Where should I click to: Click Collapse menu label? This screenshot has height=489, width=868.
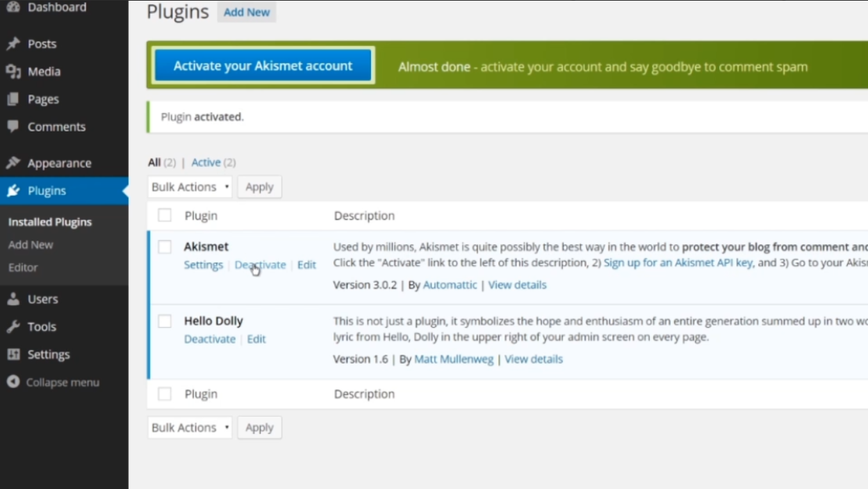(x=63, y=383)
